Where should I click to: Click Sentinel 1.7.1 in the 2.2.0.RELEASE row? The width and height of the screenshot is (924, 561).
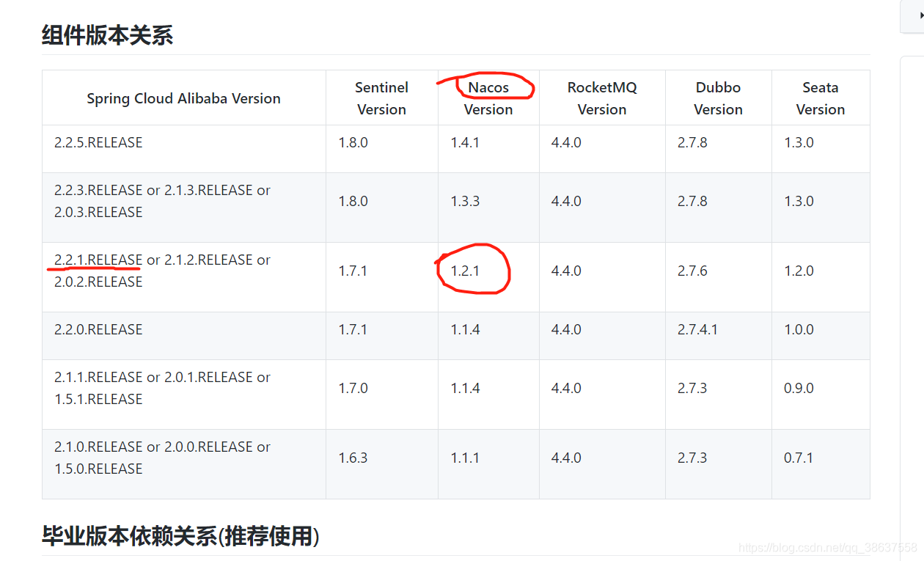coord(382,336)
